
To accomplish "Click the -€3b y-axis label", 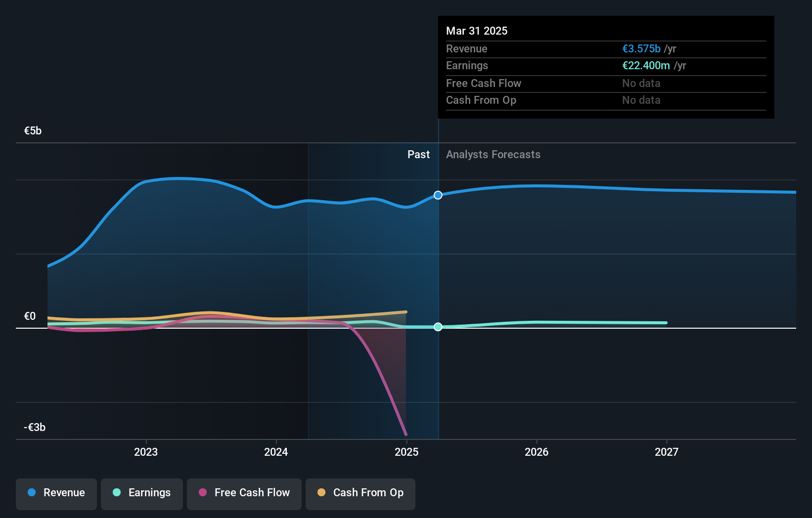I will pyautogui.click(x=35, y=427).
